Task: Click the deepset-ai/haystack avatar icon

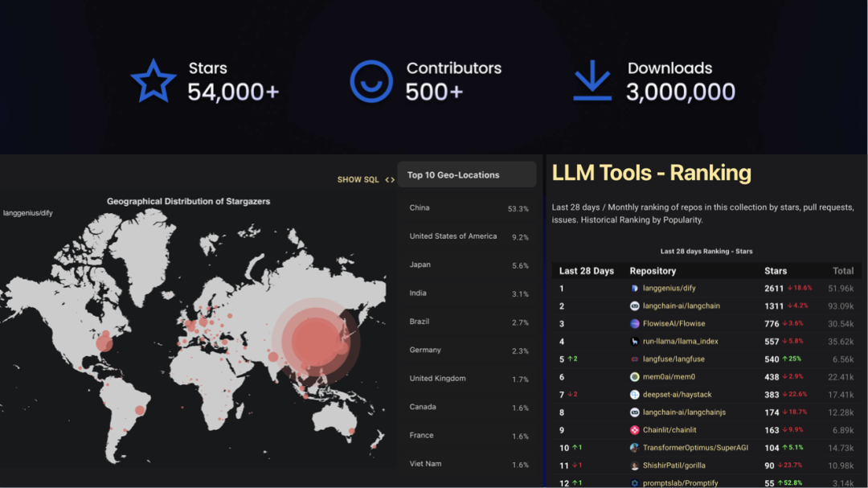Action: pos(634,395)
